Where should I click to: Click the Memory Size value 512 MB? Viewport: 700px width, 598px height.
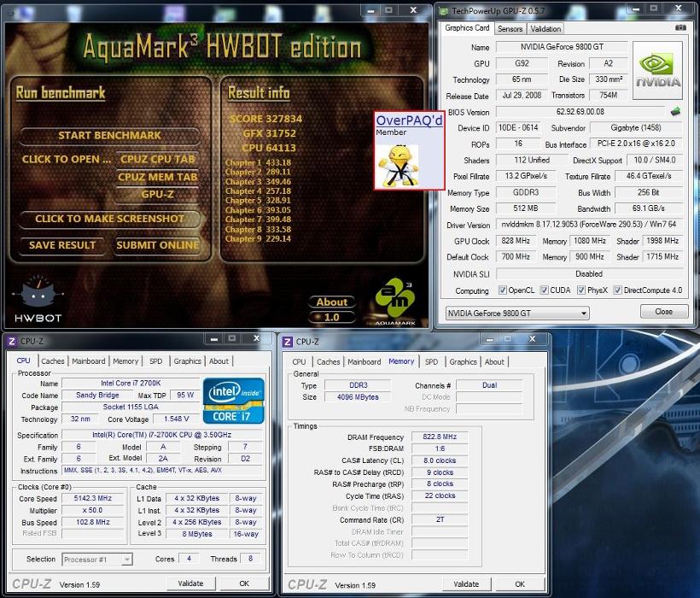coord(526,208)
